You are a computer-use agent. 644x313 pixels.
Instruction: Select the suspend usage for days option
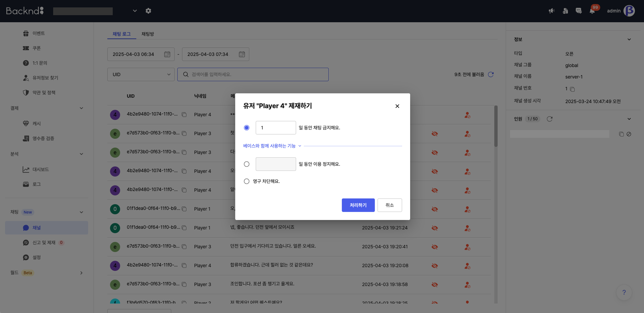tap(247, 164)
